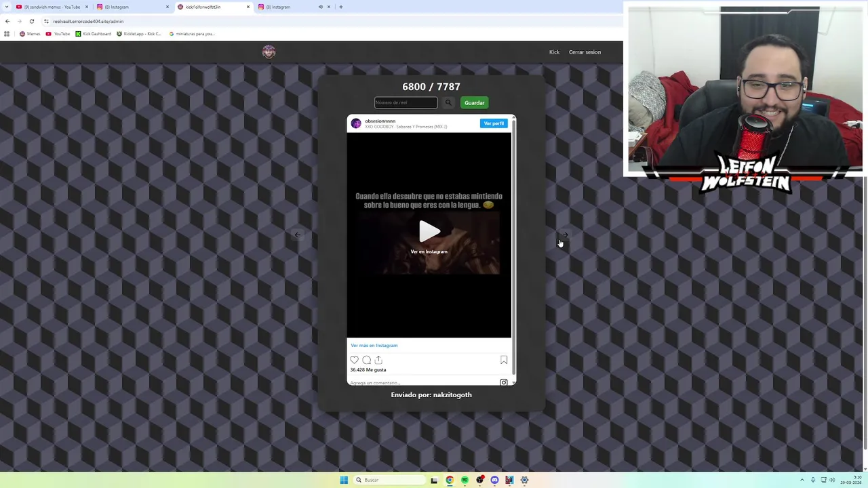Show hidden system tray icons
The width and height of the screenshot is (868, 488).
point(802,480)
